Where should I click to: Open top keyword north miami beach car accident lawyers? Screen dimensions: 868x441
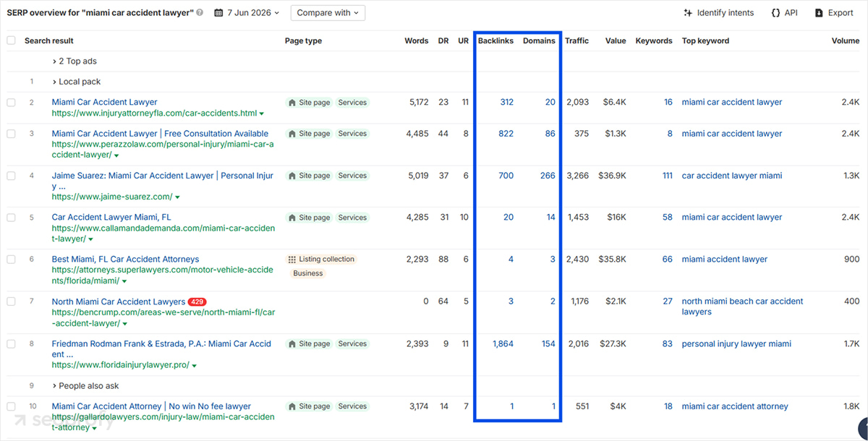tap(743, 307)
